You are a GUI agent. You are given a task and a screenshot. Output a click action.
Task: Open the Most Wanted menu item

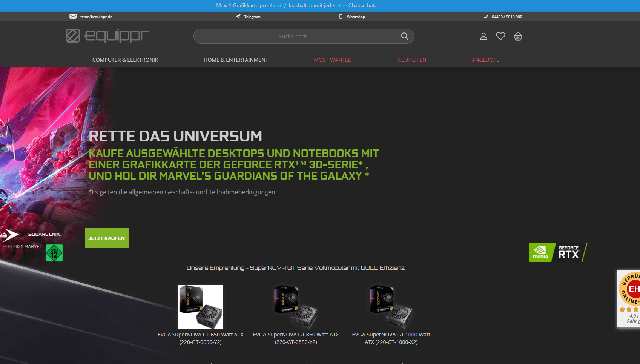pyautogui.click(x=333, y=60)
